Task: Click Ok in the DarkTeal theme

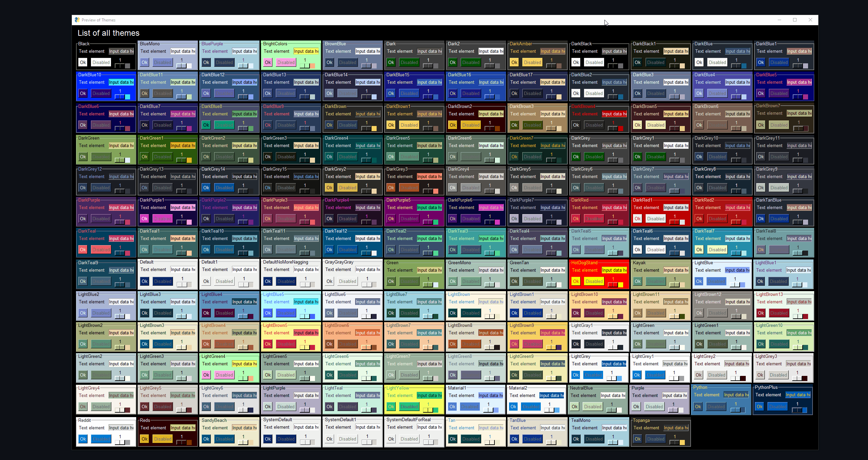Action: [x=83, y=250]
